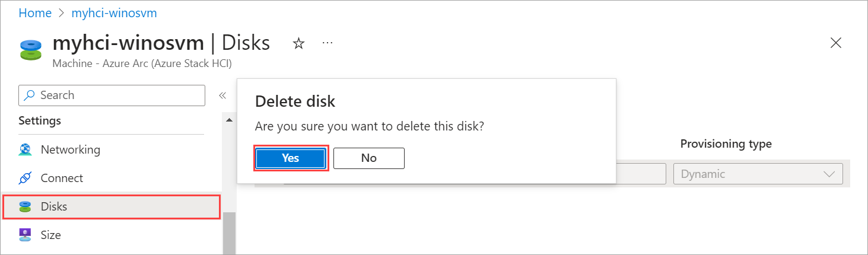This screenshot has width=868, height=255.
Task: Collapse the sidebar with double chevron
Action: [222, 95]
